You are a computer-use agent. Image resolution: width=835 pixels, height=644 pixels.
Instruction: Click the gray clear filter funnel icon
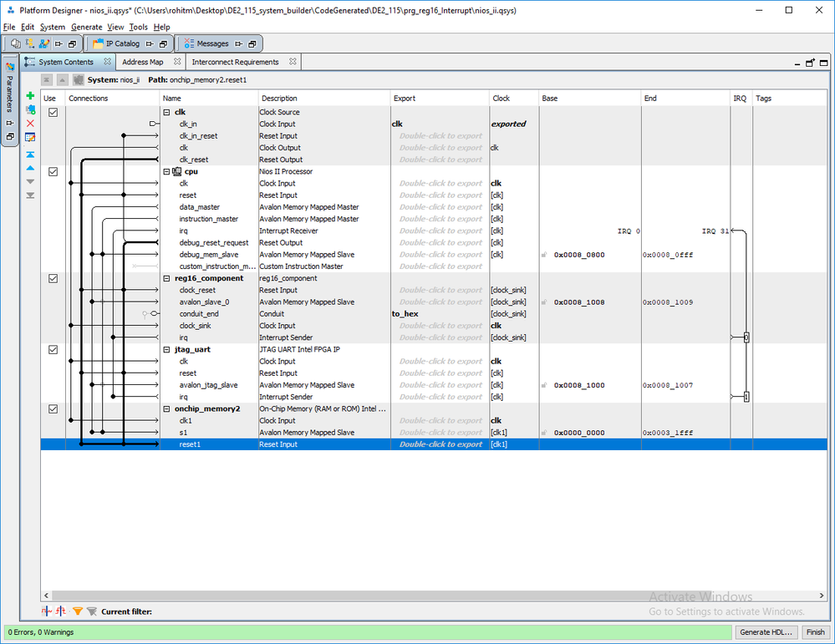tap(91, 611)
